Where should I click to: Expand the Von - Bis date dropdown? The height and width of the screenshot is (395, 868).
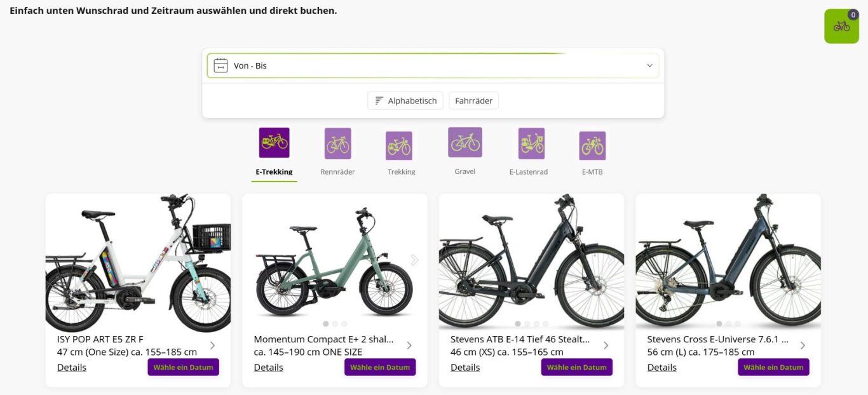[x=649, y=65]
